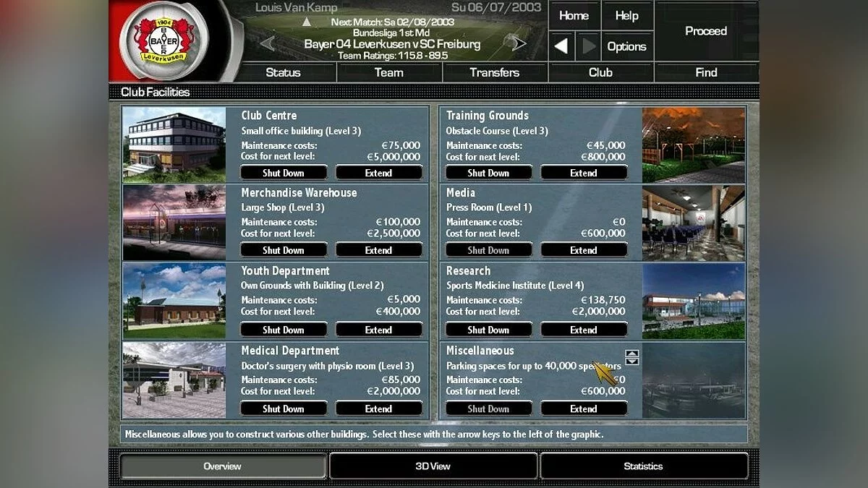Shut down the Merchandise Warehouse

284,250
